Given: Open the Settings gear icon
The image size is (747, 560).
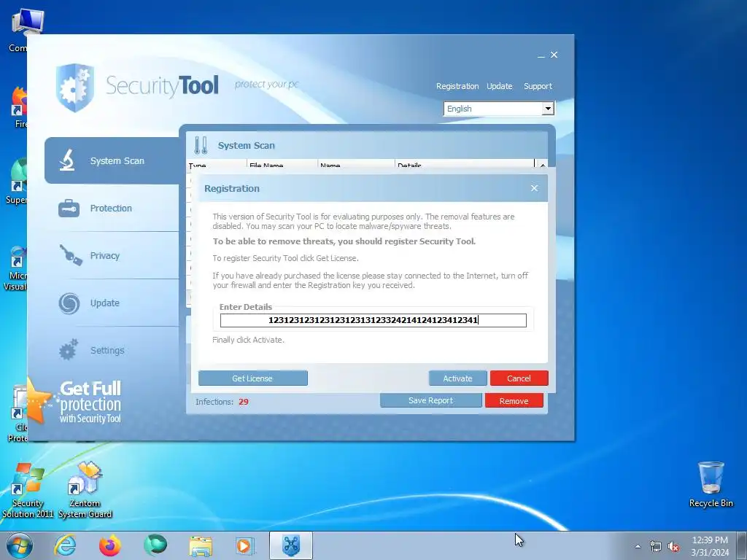Looking at the screenshot, I should (x=69, y=350).
